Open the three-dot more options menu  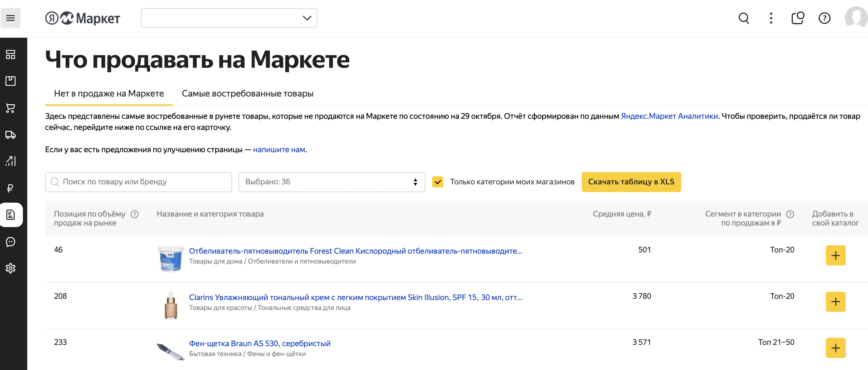[771, 18]
